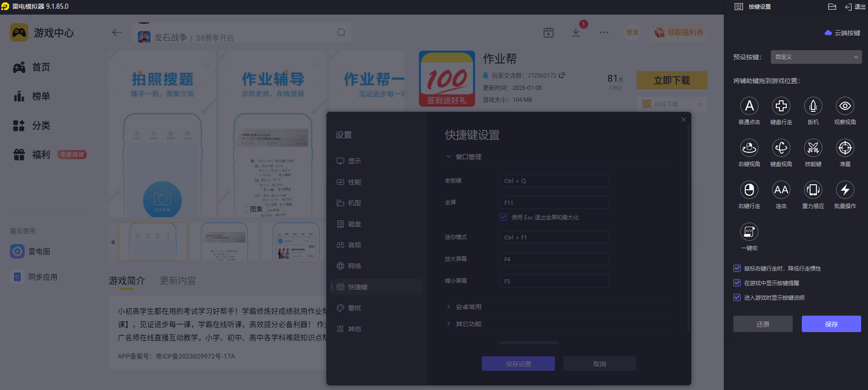This screenshot has height=390, width=868.
Task: Click the 还原 button
Action: [x=763, y=324]
